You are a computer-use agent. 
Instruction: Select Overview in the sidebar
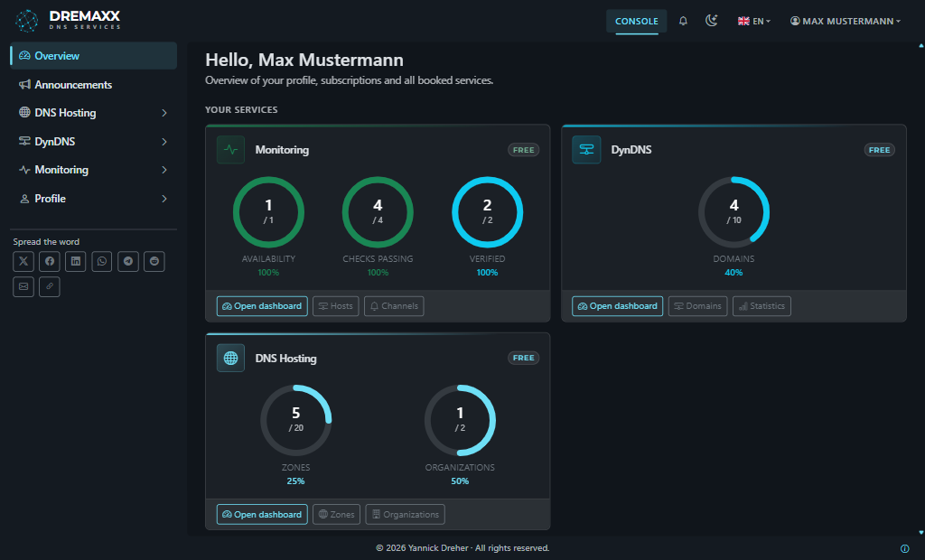pos(93,55)
